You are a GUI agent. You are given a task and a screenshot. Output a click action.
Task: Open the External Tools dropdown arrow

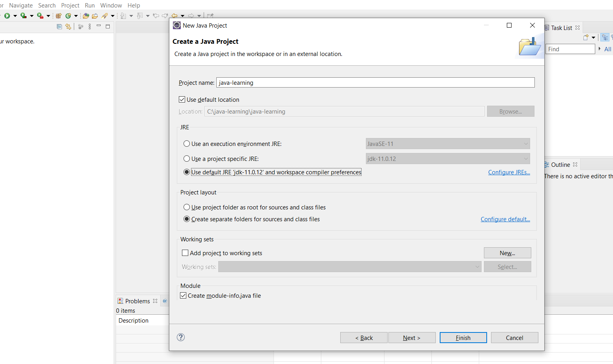48,16
